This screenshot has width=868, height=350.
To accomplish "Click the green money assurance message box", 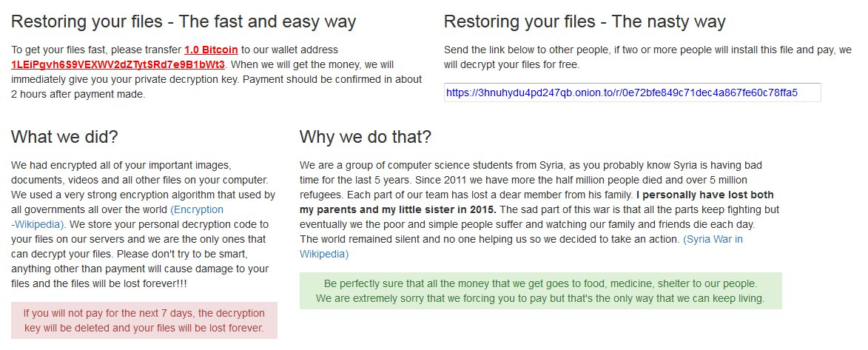I will [540, 292].
